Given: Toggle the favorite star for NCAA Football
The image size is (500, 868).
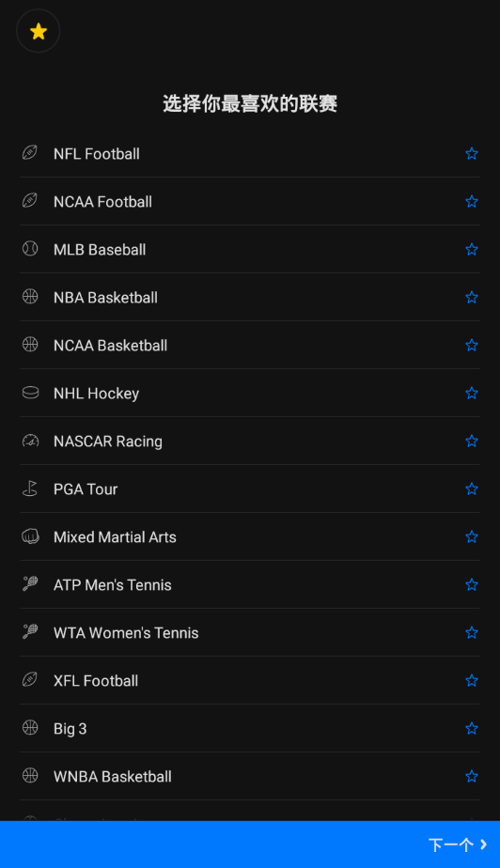Looking at the screenshot, I should coord(472,201).
